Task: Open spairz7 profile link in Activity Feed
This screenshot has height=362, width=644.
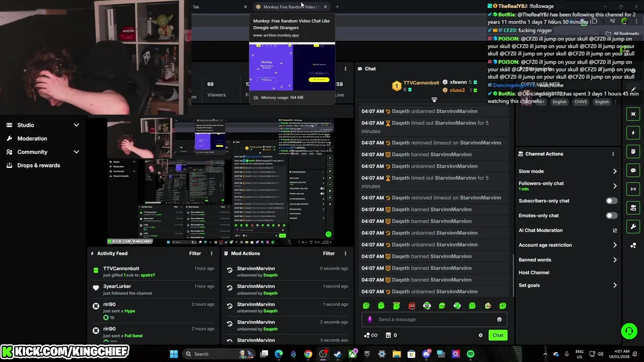Action: [148, 275]
